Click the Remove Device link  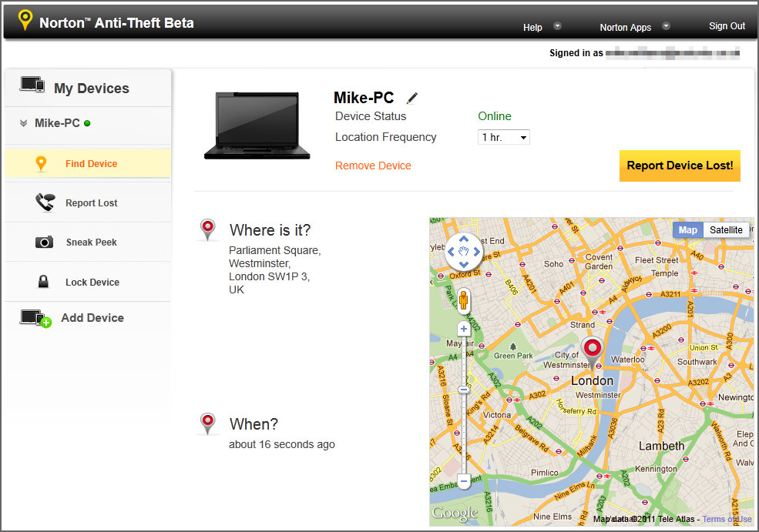tap(373, 166)
